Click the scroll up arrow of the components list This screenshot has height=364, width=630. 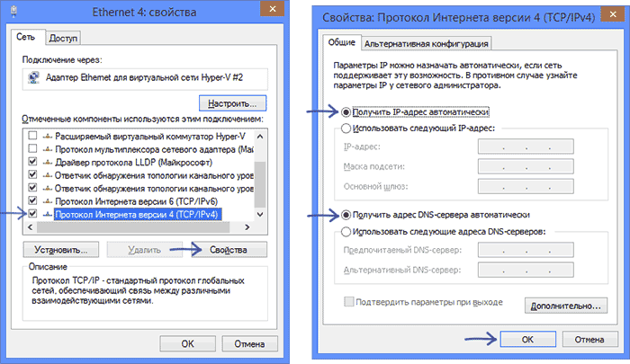click(x=261, y=134)
